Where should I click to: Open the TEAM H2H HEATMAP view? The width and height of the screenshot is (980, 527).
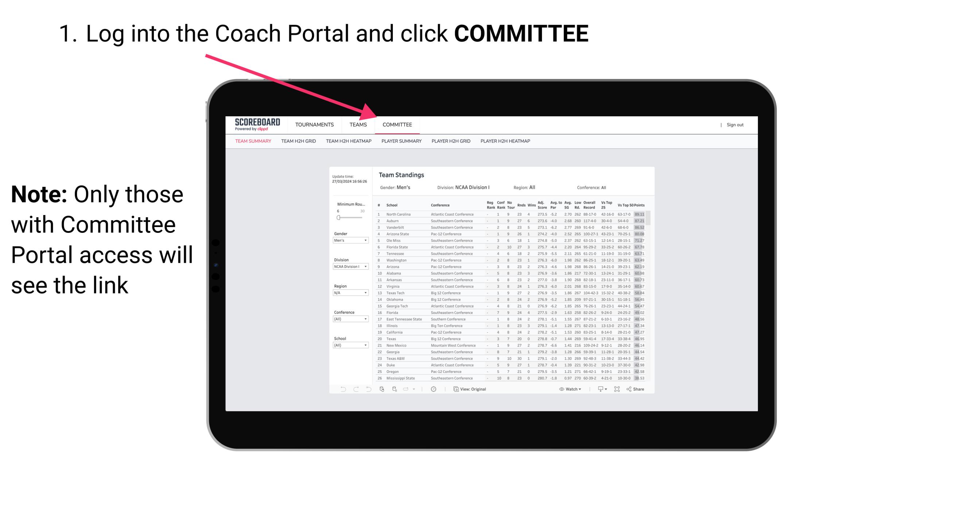(x=349, y=143)
